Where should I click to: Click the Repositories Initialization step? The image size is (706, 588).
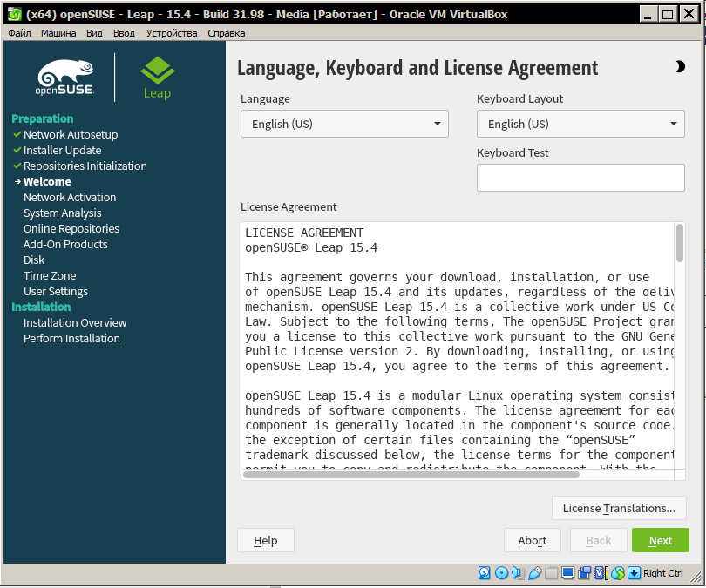click(x=85, y=166)
